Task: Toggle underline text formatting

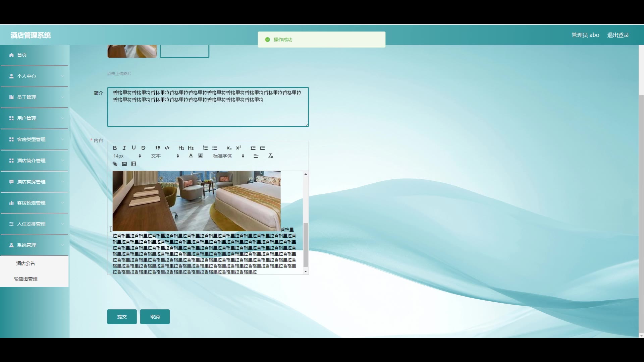Action: coord(133,148)
